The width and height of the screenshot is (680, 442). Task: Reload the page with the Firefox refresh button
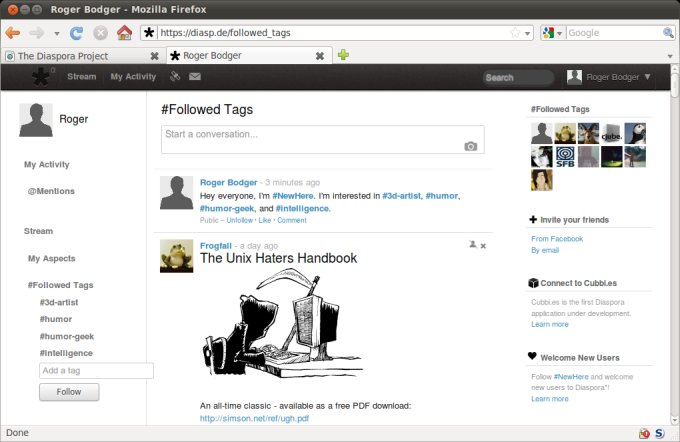pos(77,32)
